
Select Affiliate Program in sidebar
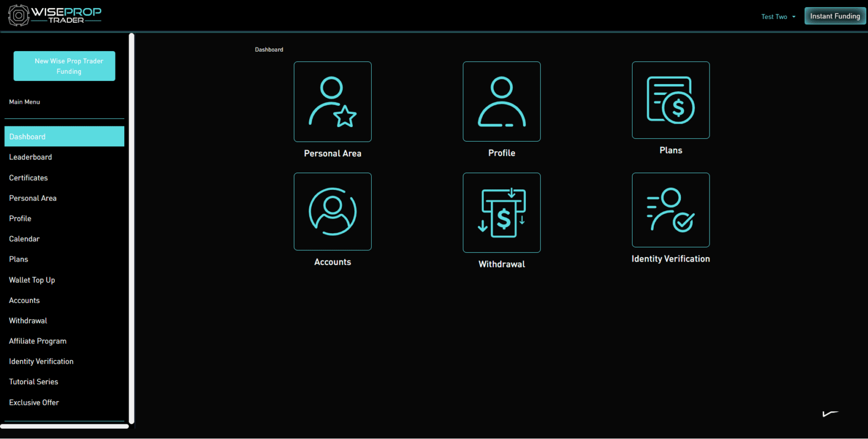[37, 341]
